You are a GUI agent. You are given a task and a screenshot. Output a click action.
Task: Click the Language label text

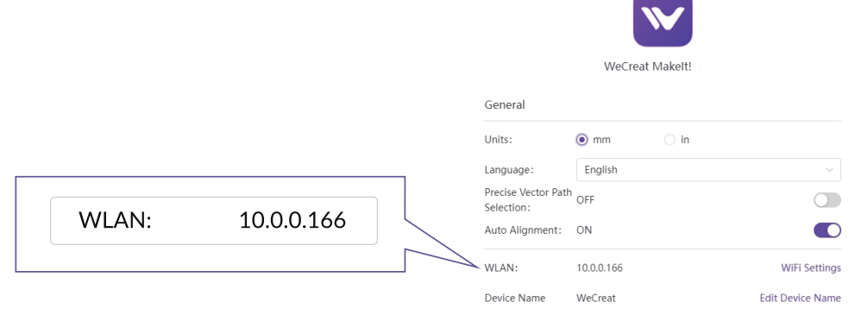click(x=509, y=170)
